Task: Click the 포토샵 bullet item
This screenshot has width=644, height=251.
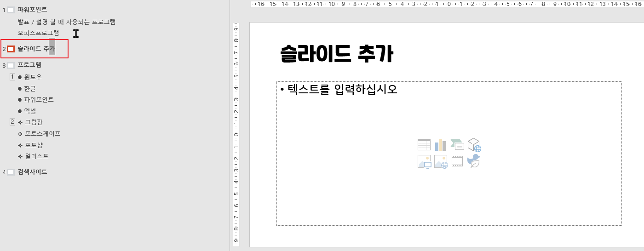Action: (x=34, y=145)
